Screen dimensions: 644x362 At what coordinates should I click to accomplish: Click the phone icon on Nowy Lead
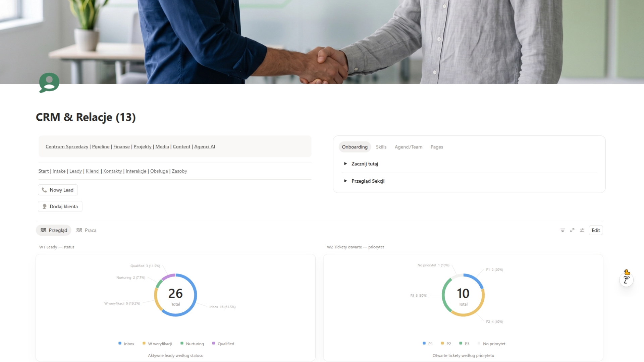point(44,190)
